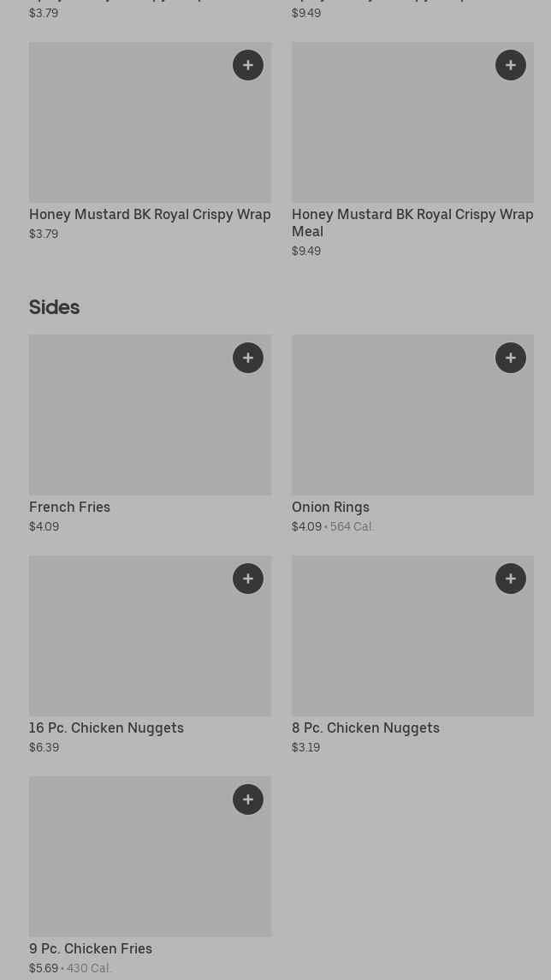This screenshot has height=980, width=551.
Task: Select the 16 Pc. Chicken Nuggets title
Action: pos(106,728)
